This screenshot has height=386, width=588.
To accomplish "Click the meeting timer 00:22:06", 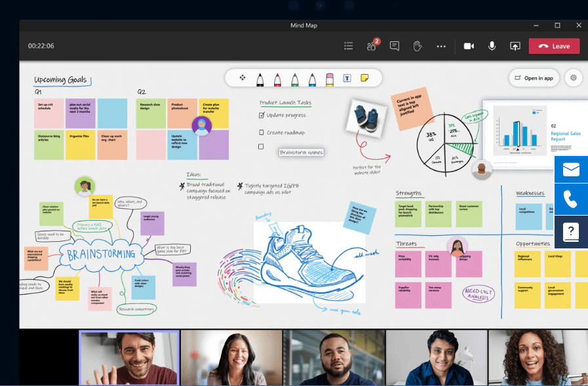I will point(41,46).
